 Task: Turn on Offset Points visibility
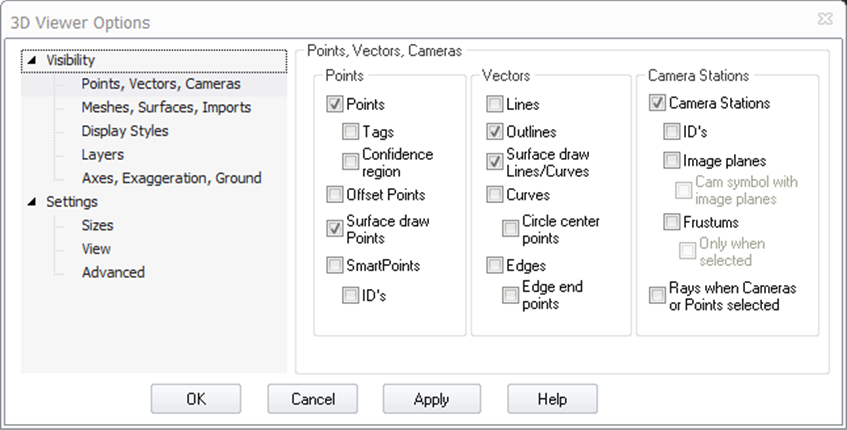pos(334,194)
